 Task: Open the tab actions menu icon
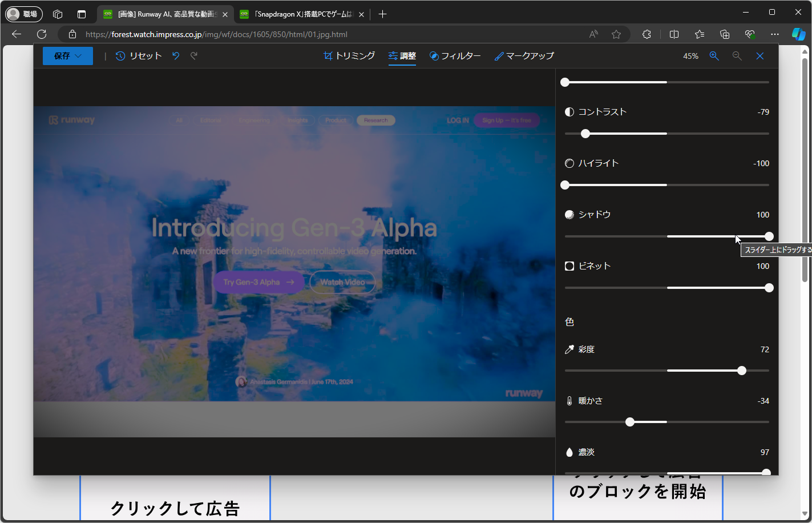(82, 14)
